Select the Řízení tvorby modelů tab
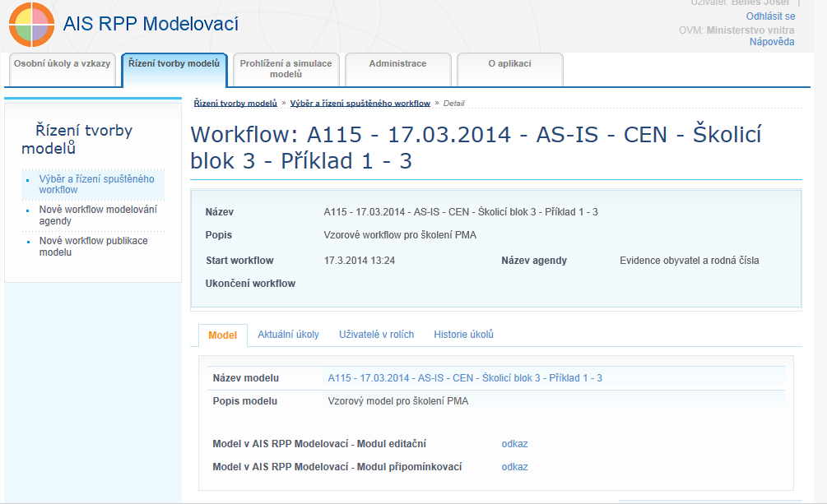827x504 pixels. (x=174, y=68)
